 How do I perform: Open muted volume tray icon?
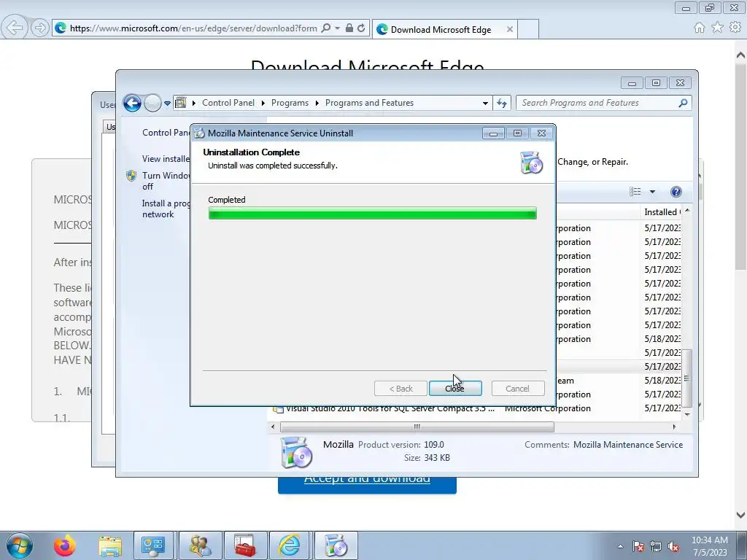[x=673, y=546]
